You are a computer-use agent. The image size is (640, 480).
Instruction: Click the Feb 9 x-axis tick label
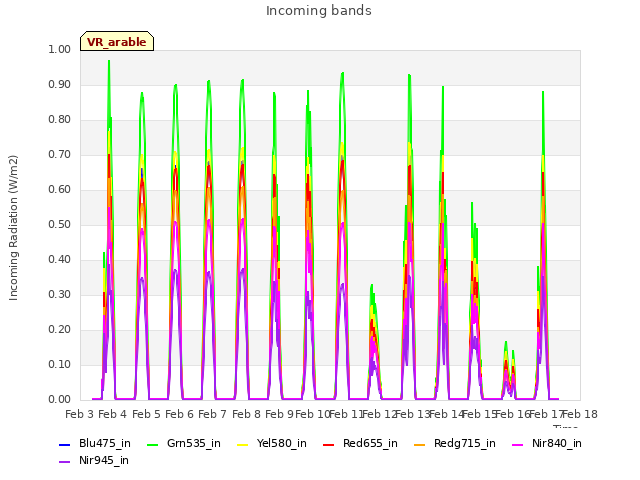coord(279,414)
